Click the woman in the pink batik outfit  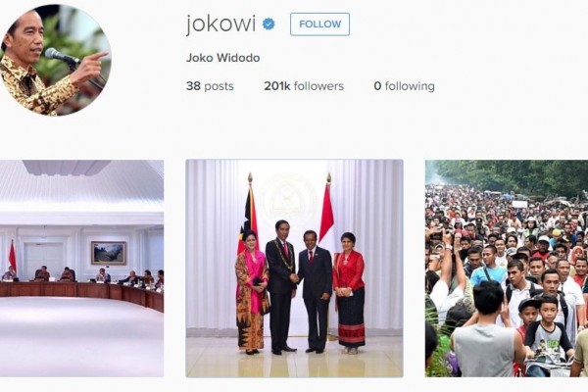(x=251, y=293)
